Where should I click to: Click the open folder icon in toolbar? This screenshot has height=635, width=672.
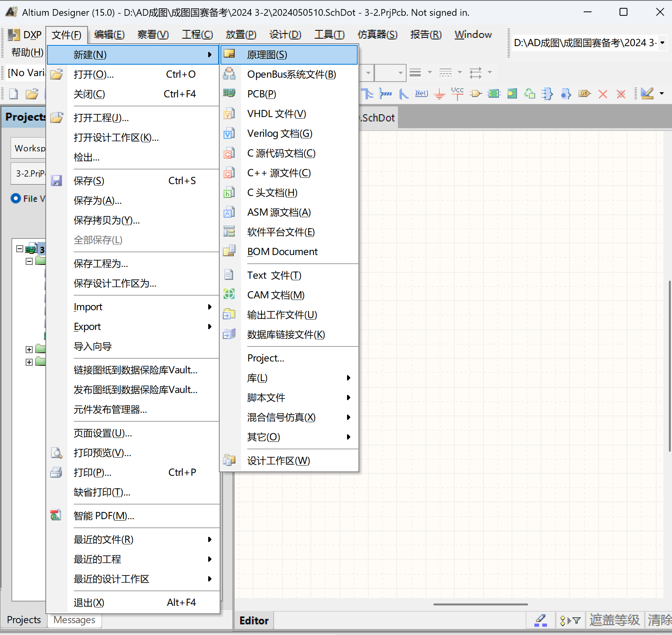32,94
